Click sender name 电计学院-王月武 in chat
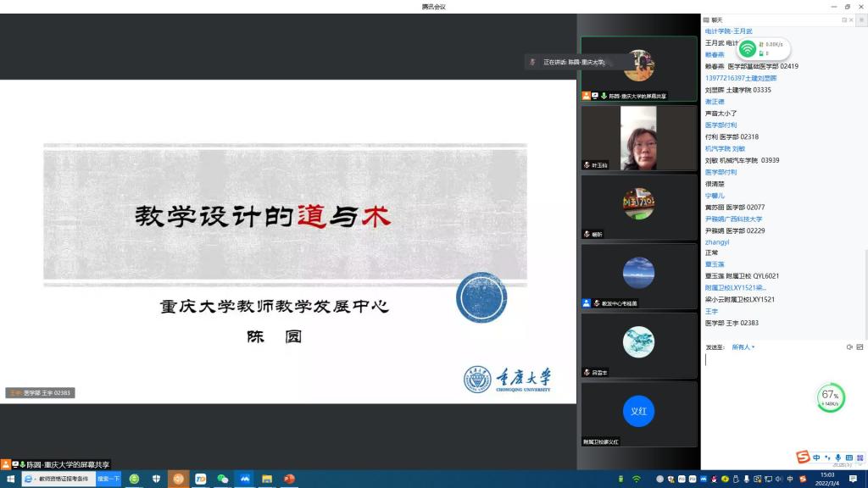 pos(728,31)
